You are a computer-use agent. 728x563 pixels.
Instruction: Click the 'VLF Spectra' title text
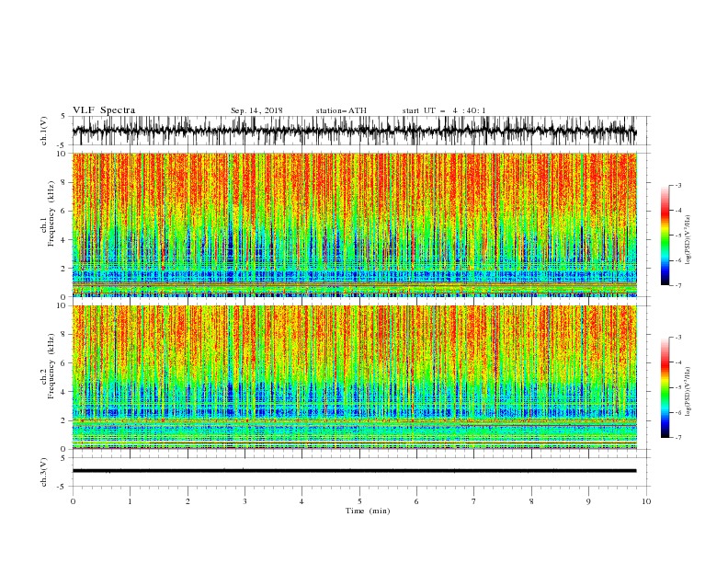click(104, 110)
